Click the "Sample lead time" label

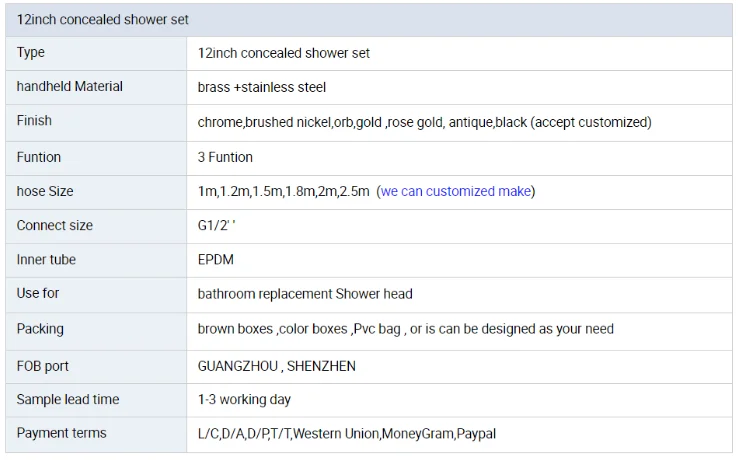68,399
